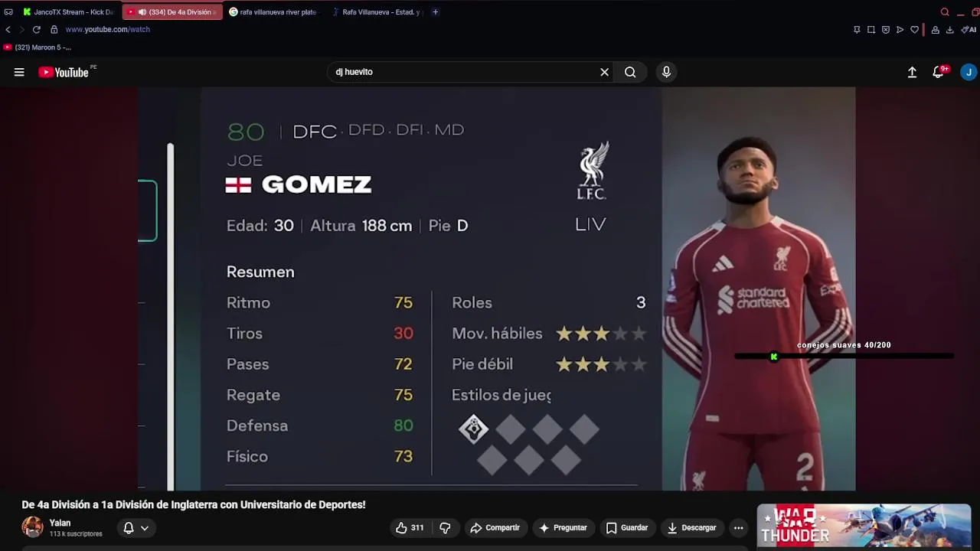Viewport: 980px width, 551px height.
Task: Dislike the video with the thumbs-down button
Action: pyautogui.click(x=445, y=528)
